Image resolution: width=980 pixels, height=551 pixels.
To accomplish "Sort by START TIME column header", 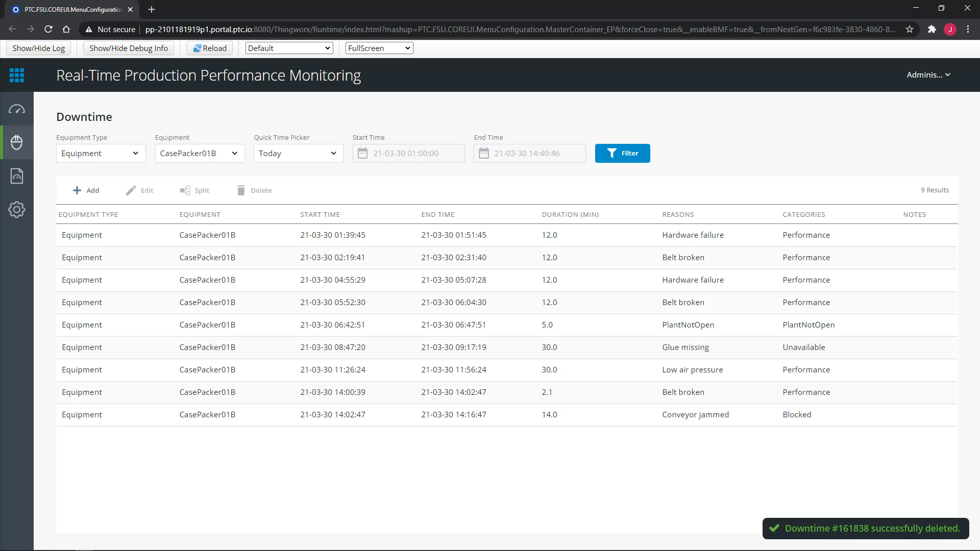I will 320,215.
